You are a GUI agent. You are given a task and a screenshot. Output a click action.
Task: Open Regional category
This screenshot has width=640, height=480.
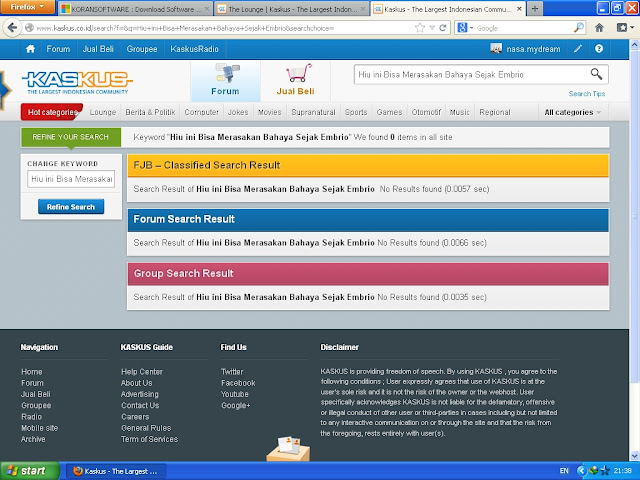click(495, 112)
